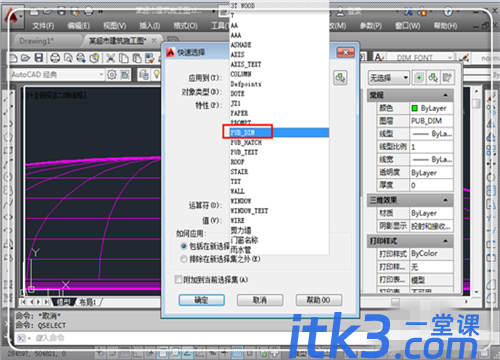Click the Sign In user icon in title bar
500x360 pixels.
coord(340,12)
